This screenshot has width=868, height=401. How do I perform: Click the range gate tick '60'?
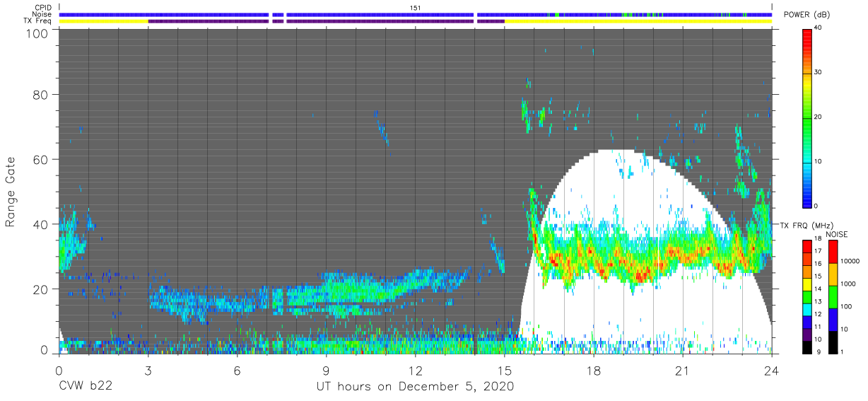41,159
